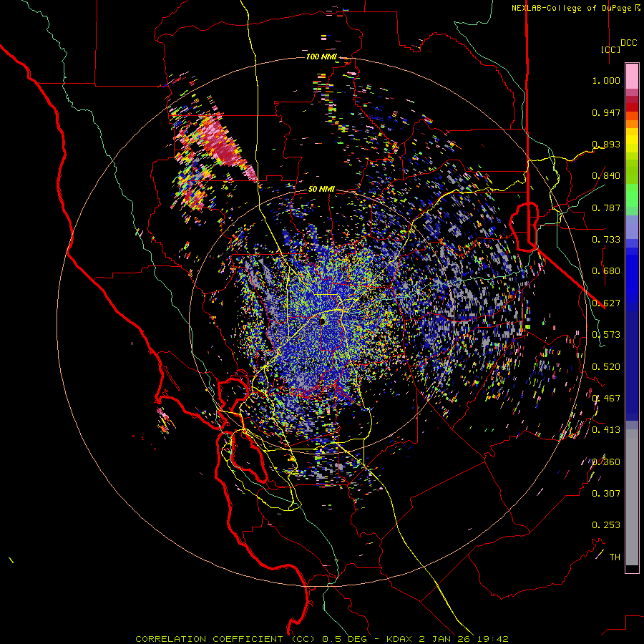The width and height of the screenshot is (644, 644).
Task: Click the 0.947 legend value
Action: click(x=606, y=112)
